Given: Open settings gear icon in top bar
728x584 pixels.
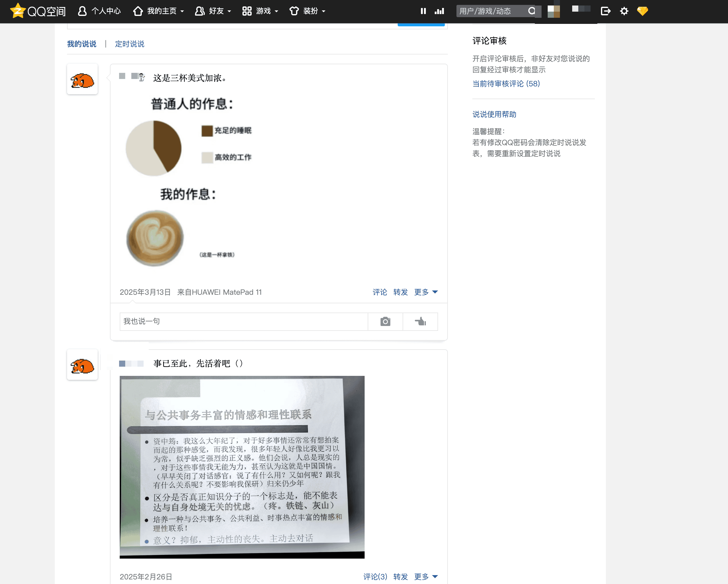Looking at the screenshot, I should [624, 11].
